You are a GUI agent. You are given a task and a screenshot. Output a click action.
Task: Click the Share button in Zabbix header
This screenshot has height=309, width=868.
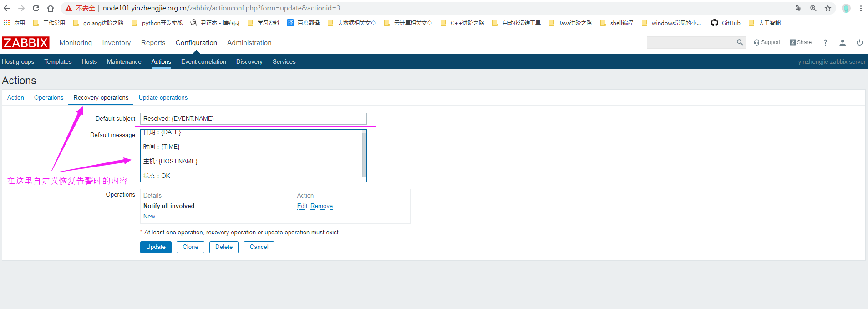click(x=801, y=42)
